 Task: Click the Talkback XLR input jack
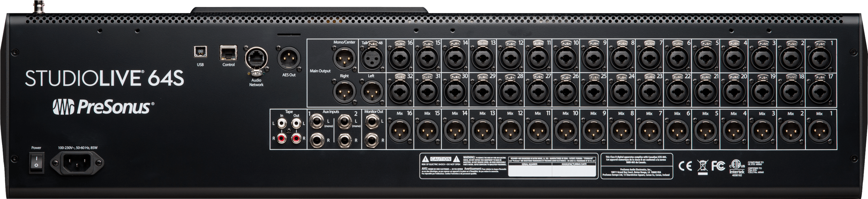372,58
